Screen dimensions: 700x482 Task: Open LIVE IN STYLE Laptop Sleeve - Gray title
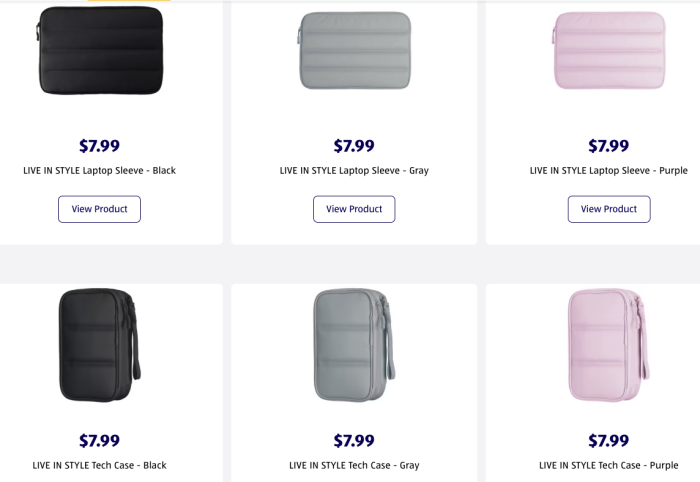[x=354, y=170]
